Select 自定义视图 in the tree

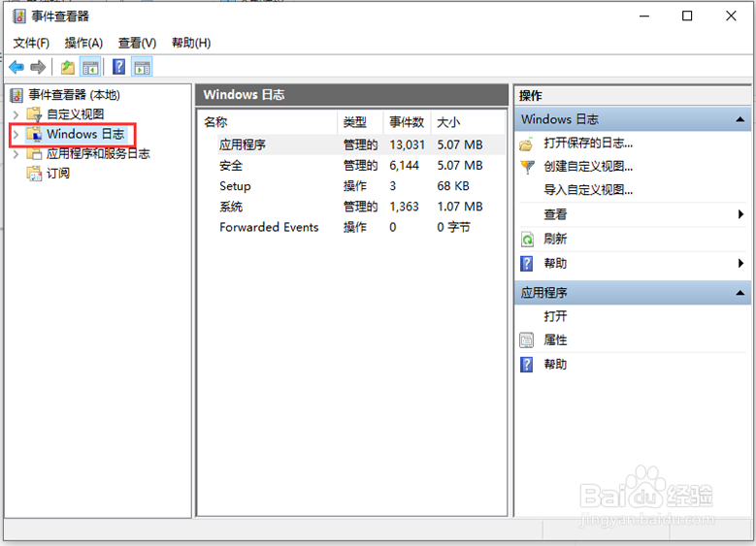(76, 114)
